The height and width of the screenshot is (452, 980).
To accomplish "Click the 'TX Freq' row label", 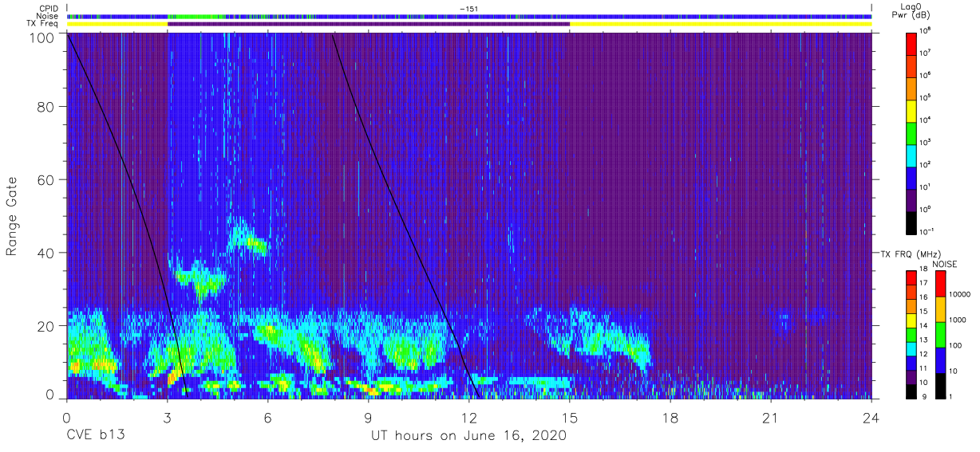I will [43, 24].
